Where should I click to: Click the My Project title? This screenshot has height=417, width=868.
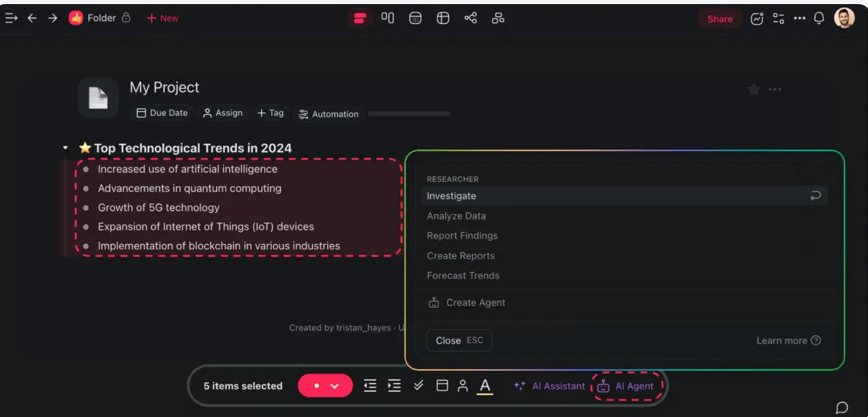[164, 87]
